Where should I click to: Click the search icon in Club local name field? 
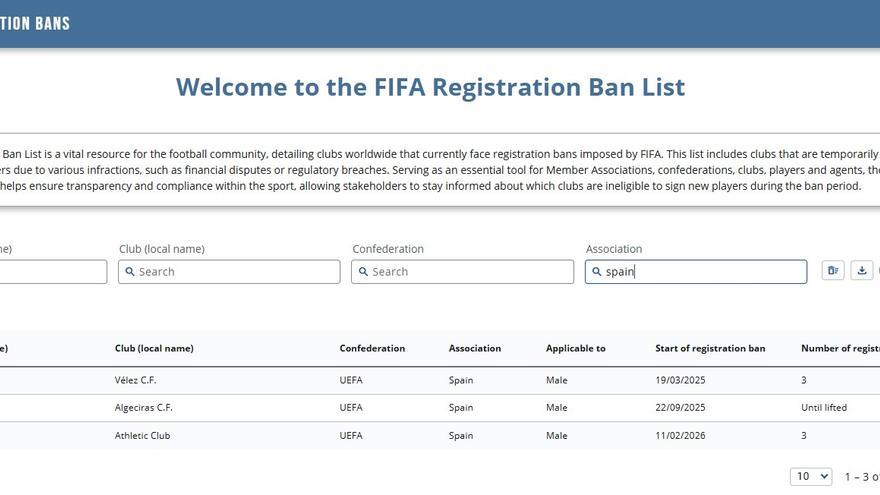click(x=130, y=272)
